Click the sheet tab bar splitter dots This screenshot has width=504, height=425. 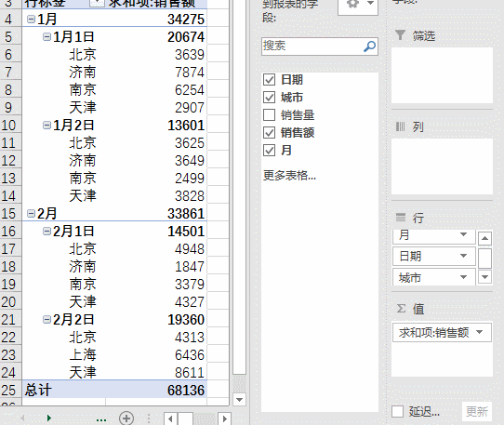[x=149, y=418]
